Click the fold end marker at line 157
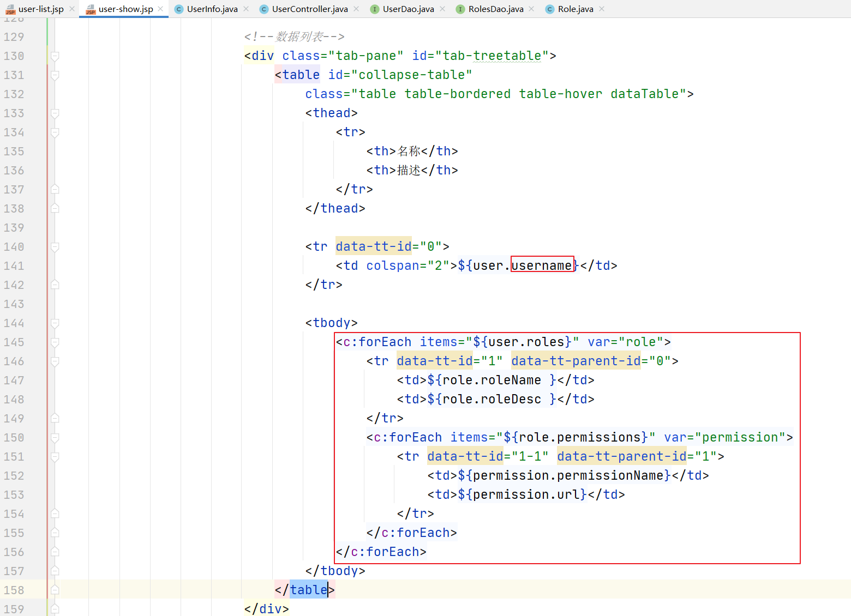 [x=55, y=571]
